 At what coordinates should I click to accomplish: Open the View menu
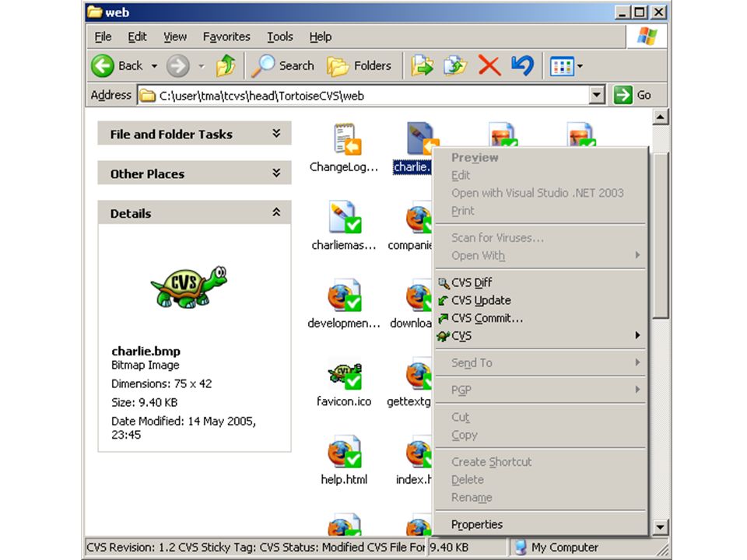pyautogui.click(x=175, y=37)
